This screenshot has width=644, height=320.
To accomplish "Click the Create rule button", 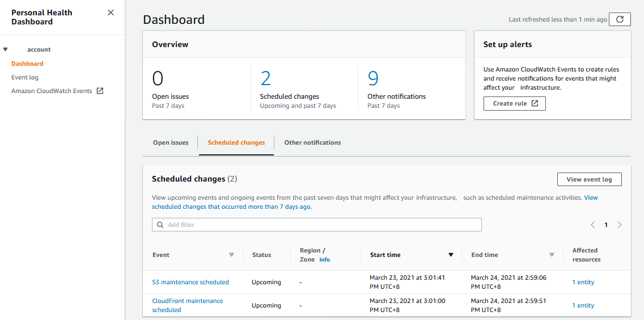I will pyautogui.click(x=515, y=104).
